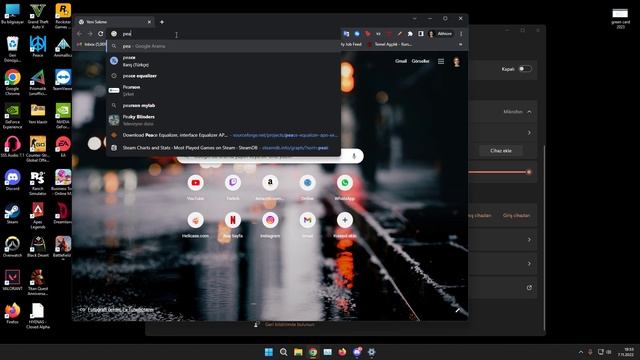Click the fully visible Giriş cihazları link
The height and width of the screenshot is (360, 640).
click(x=516, y=216)
